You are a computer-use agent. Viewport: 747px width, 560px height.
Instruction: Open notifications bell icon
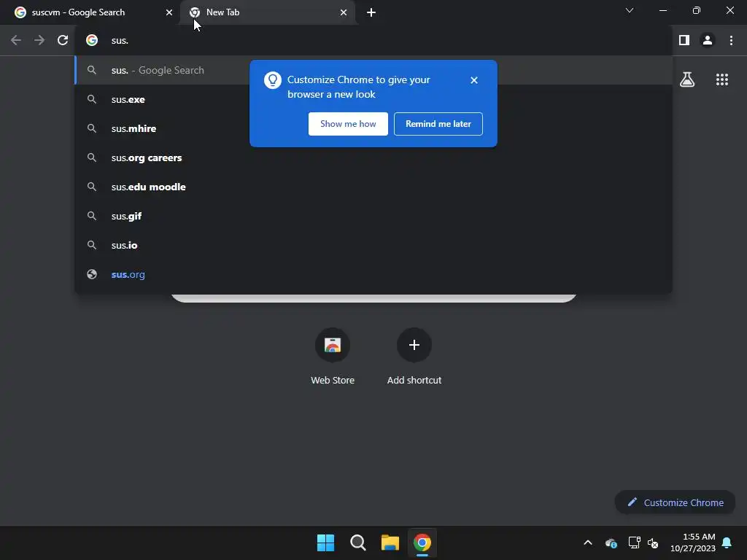pyautogui.click(x=727, y=542)
